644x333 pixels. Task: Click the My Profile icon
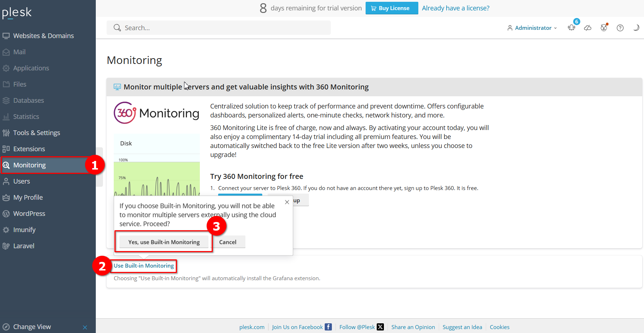[x=6, y=198]
